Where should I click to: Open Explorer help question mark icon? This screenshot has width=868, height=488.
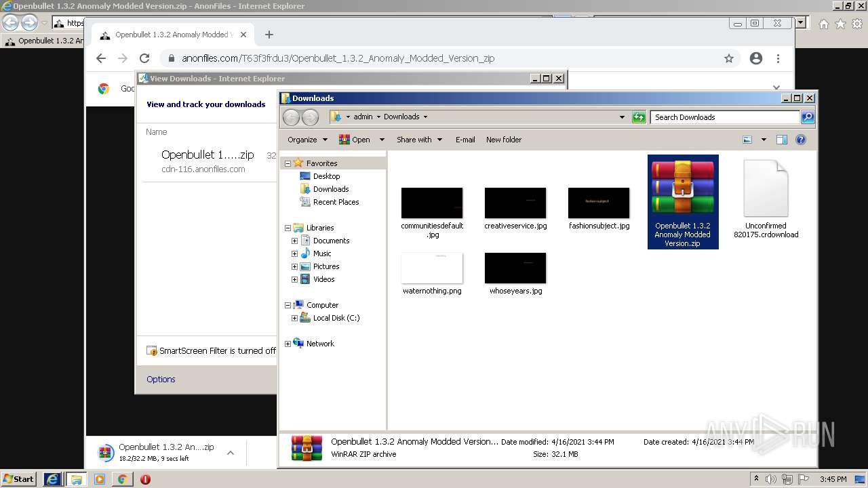coord(801,140)
